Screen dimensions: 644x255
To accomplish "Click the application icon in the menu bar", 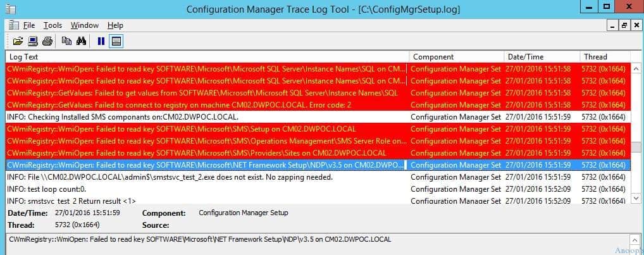I will click(13, 25).
